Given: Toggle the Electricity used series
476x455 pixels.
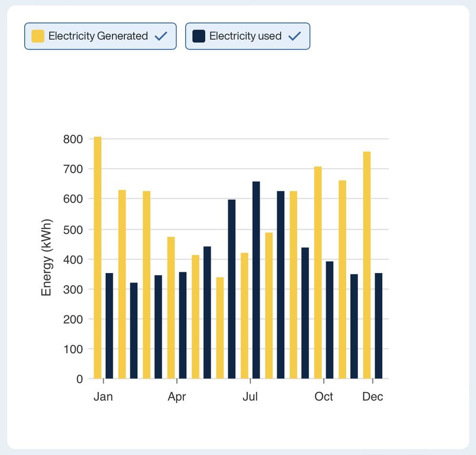Looking at the screenshot, I should point(248,36).
